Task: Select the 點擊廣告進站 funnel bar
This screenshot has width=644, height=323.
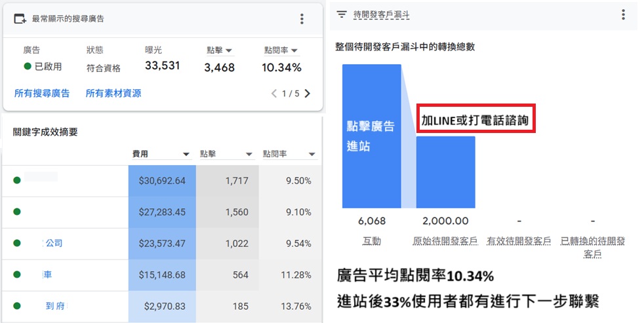Action: tap(371, 136)
